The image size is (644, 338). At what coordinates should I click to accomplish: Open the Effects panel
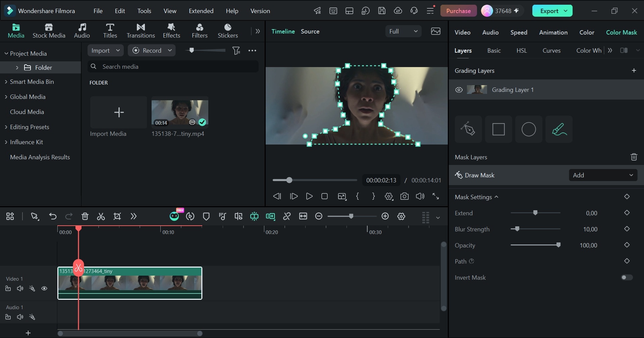171,31
